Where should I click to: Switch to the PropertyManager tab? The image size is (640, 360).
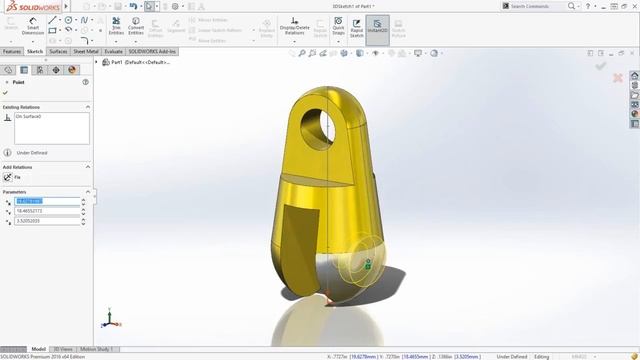point(24,70)
